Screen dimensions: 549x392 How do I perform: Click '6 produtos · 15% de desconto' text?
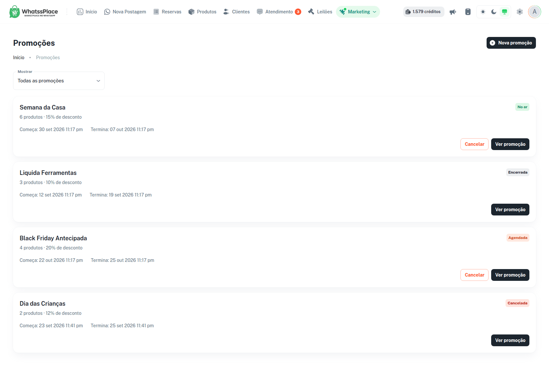tap(51, 117)
